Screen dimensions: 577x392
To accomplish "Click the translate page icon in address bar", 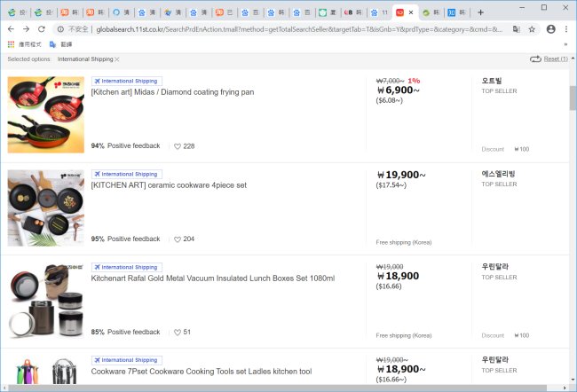I will pyautogui.click(x=516, y=29).
